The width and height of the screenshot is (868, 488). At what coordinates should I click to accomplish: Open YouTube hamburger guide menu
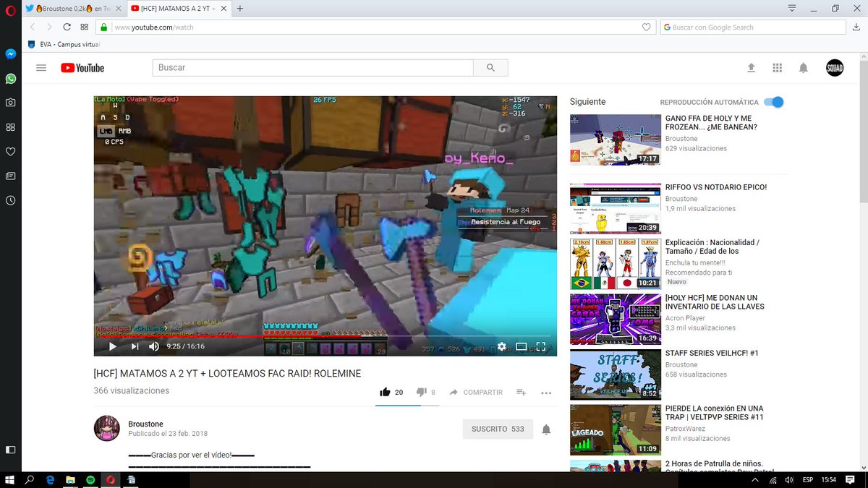click(41, 67)
